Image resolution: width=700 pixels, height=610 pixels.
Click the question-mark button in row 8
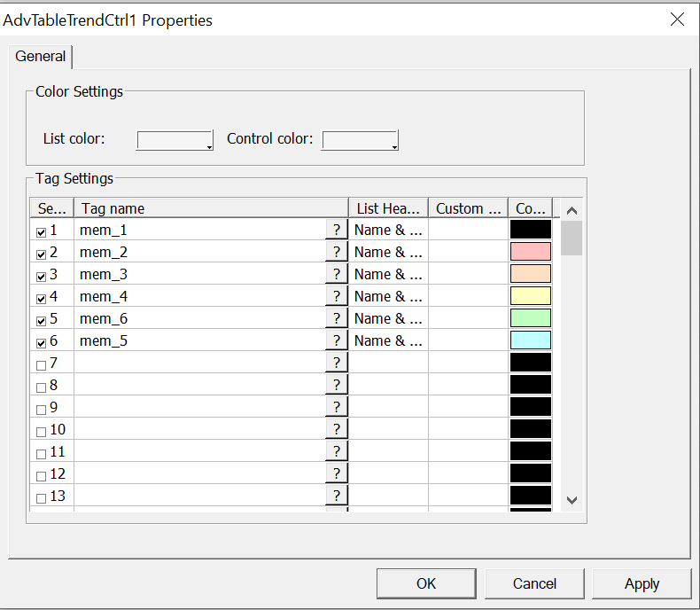(x=337, y=385)
